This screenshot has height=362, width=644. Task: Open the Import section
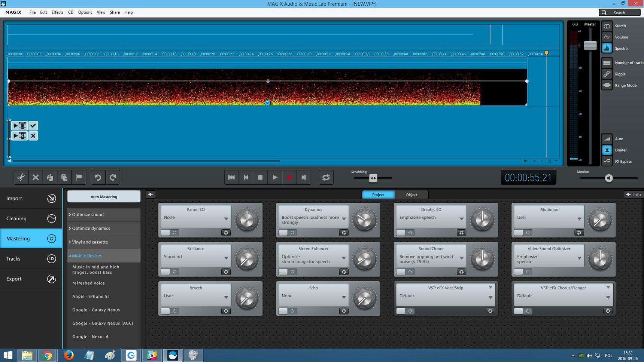coord(31,198)
